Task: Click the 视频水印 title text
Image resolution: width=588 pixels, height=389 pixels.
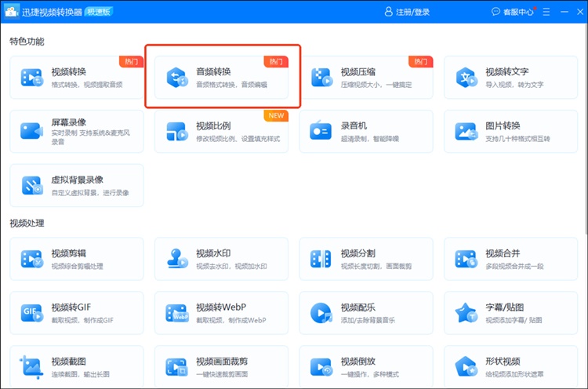Action: (213, 253)
